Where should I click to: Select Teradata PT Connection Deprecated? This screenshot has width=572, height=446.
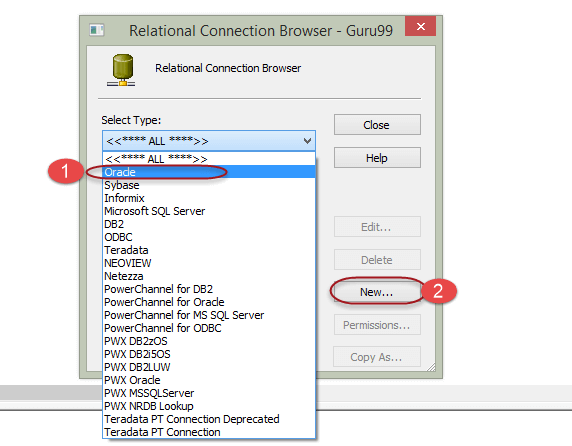coord(209,419)
